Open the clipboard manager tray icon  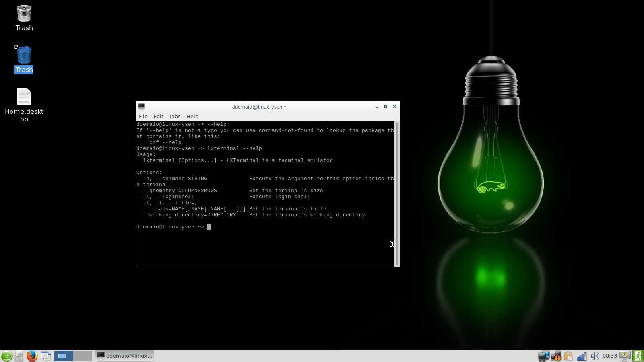[x=568, y=356]
